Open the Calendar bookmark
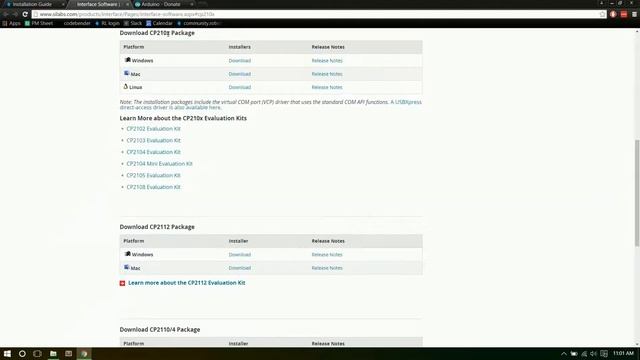Image resolution: width=640 pixels, height=360 pixels. pyautogui.click(x=159, y=23)
